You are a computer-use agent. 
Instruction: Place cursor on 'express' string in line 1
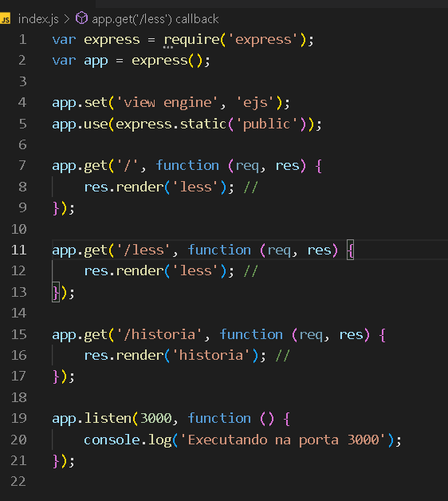click(x=263, y=40)
